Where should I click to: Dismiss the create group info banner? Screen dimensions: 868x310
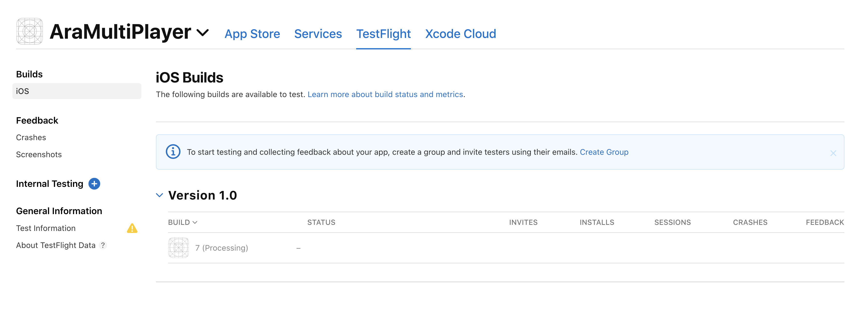[833, 153]
